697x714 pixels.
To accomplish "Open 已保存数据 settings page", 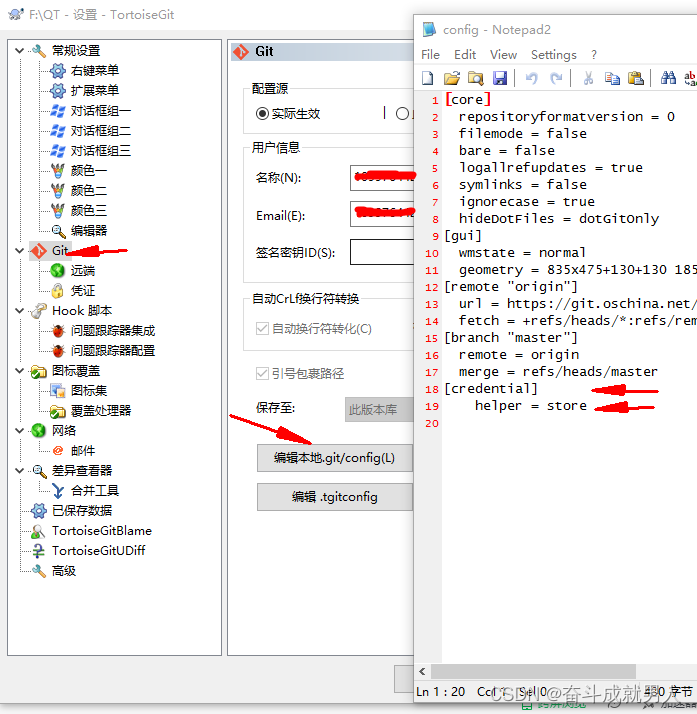I will pyautogui.click(x=82, y=511).
